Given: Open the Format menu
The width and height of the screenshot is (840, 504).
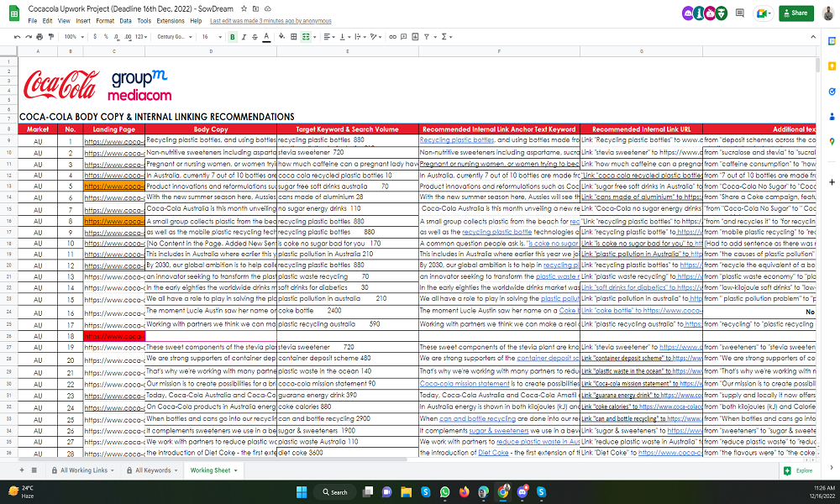Looking at the screenshot, I should pyautogui.click(x=105, y=21).
